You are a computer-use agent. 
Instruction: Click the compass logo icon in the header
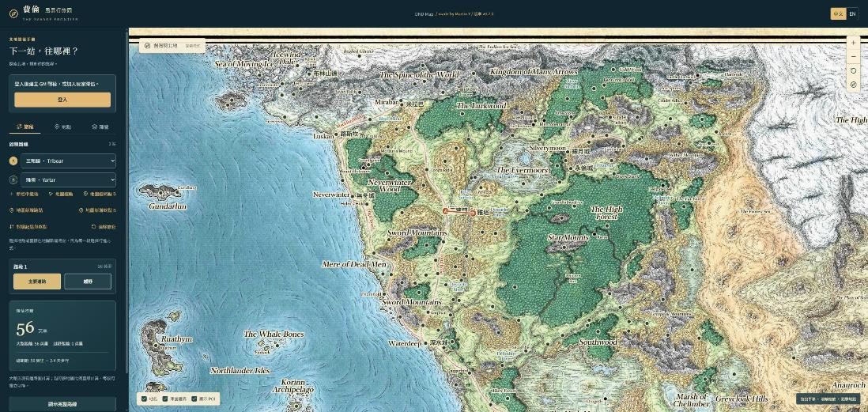point(14,13)
